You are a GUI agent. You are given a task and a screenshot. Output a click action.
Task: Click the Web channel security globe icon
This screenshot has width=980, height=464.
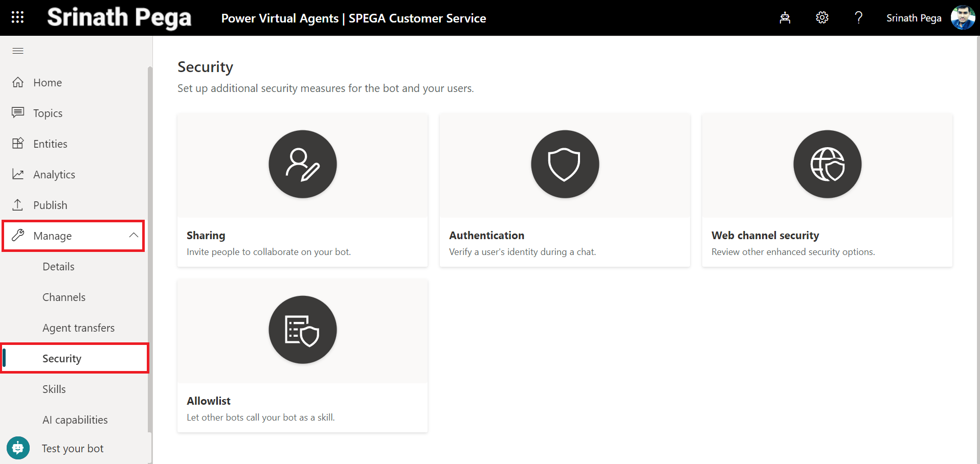(827, 164)
